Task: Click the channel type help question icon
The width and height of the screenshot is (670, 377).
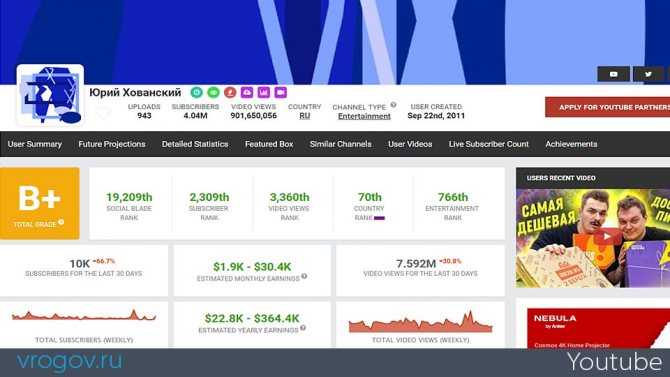Action: [393, 105]
